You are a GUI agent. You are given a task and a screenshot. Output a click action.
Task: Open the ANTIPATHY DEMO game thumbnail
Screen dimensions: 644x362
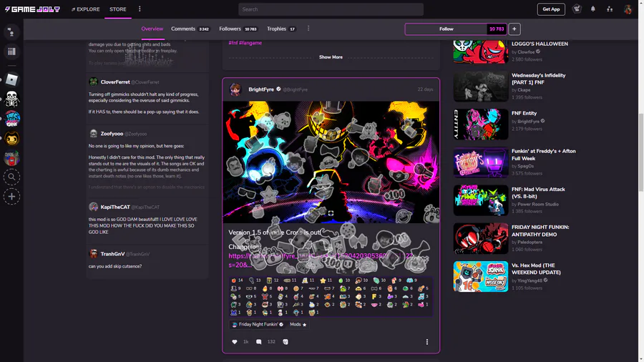point(481,238)
